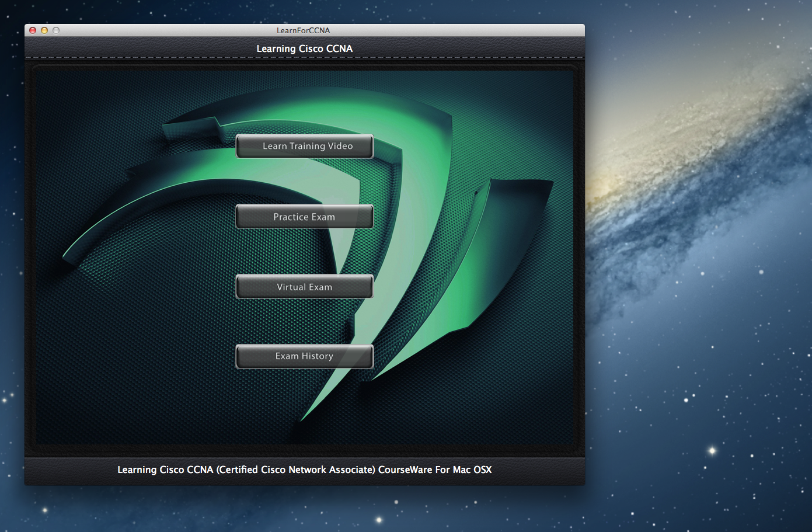Start the Practice Exam
This screenshot has width=812, height=532.
[304, 217]
